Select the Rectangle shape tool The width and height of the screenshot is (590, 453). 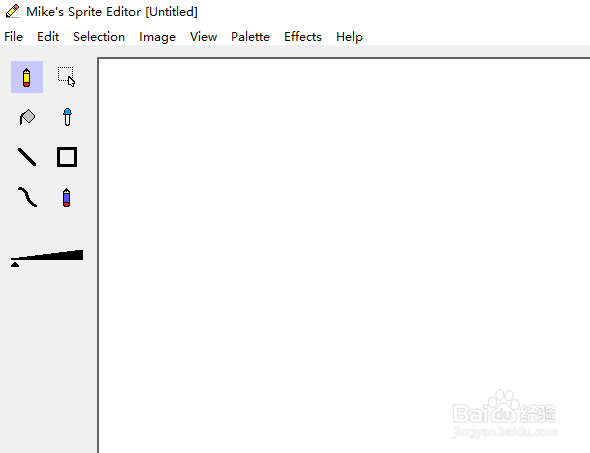[x=67, y=157]
